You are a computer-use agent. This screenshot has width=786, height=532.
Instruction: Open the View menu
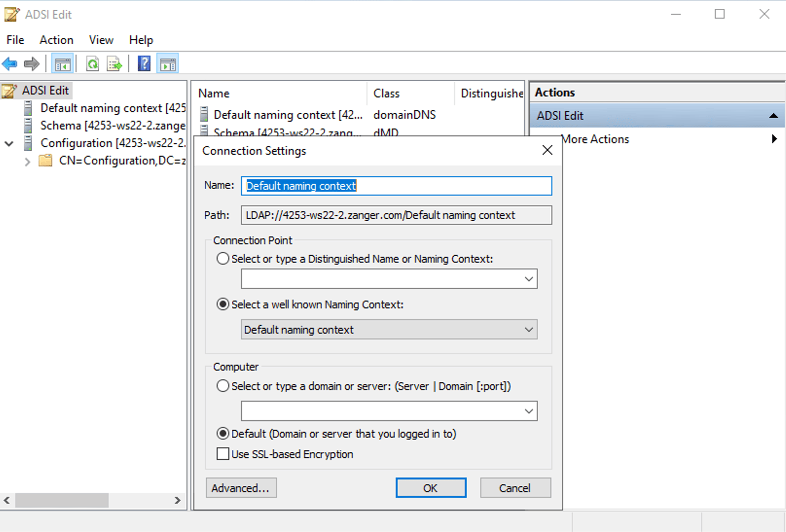coord(100,40)
